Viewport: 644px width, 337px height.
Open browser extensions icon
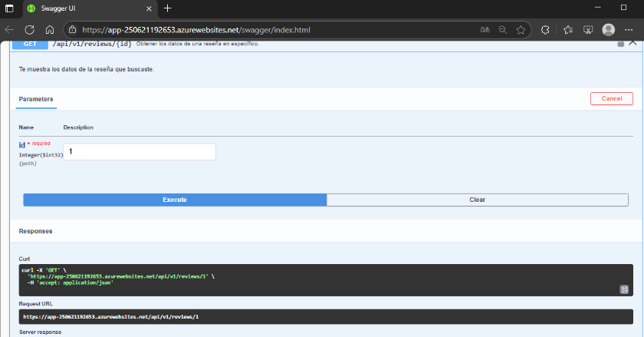[545, 30]
